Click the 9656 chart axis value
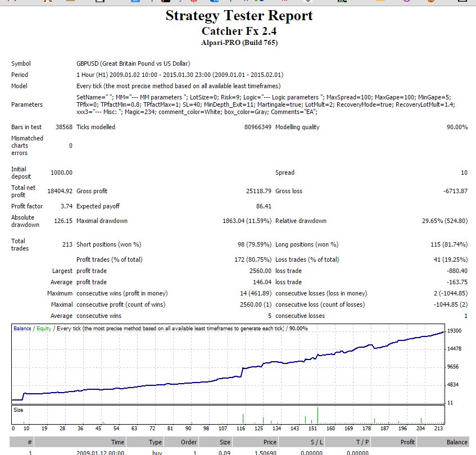The width and height of the screenshot is (476, 455). pyautogui.click(x=453, y=367)
